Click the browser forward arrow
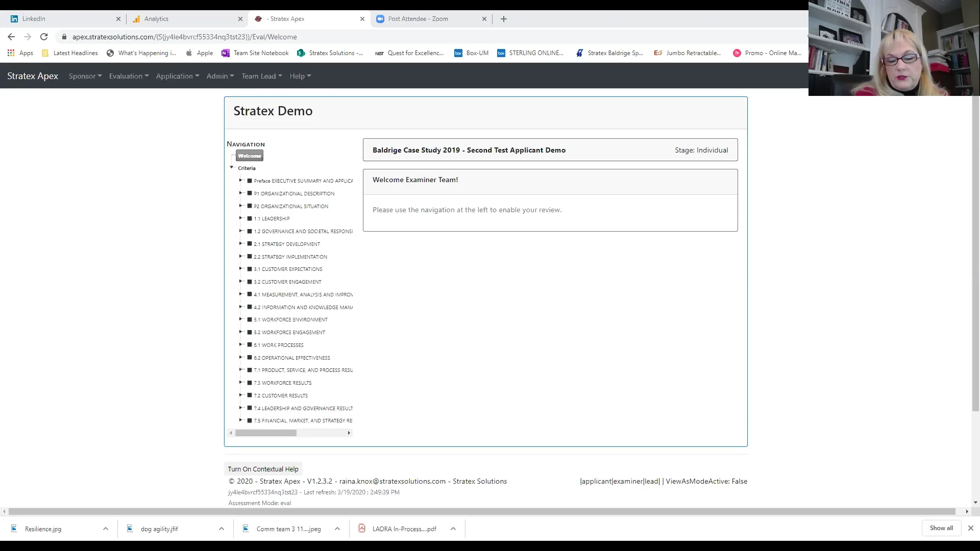 pos(28,37)
